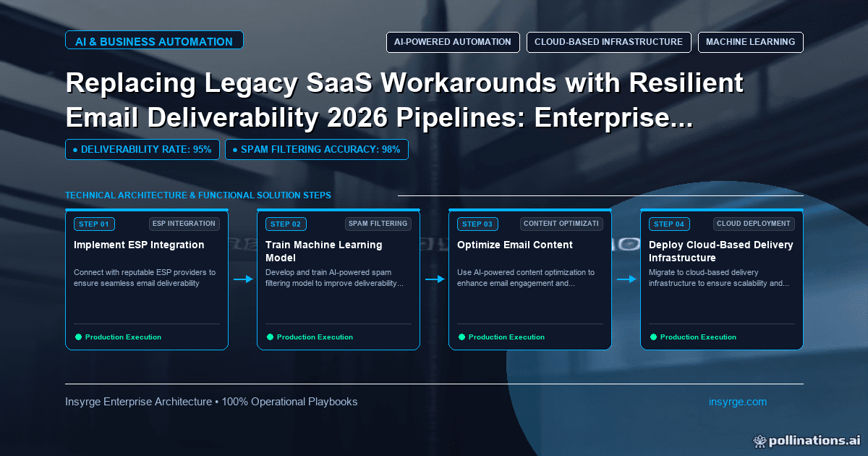Click the description starting 'Develop and train AI-powered spam'
Image resolution: width=868 pixels, height=456 pixels.
(x=334, y=278)
